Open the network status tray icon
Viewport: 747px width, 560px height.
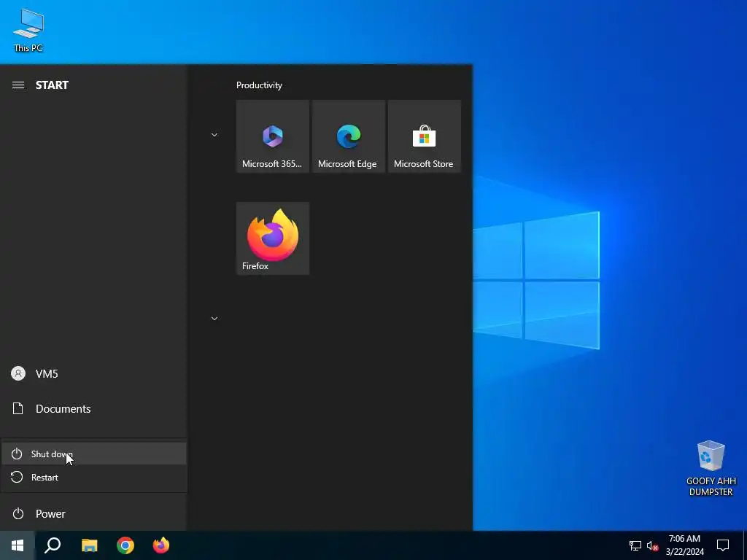coord(635,545)
